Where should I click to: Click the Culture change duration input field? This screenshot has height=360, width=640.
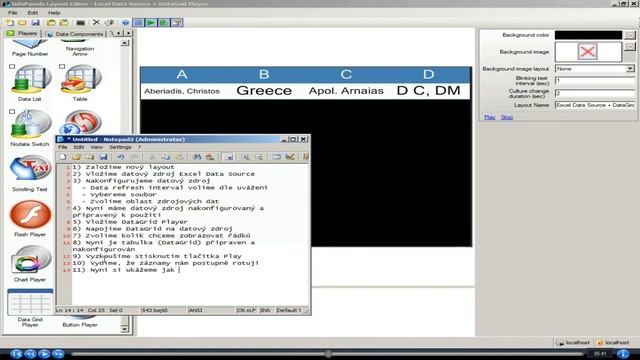pos(595,93)
